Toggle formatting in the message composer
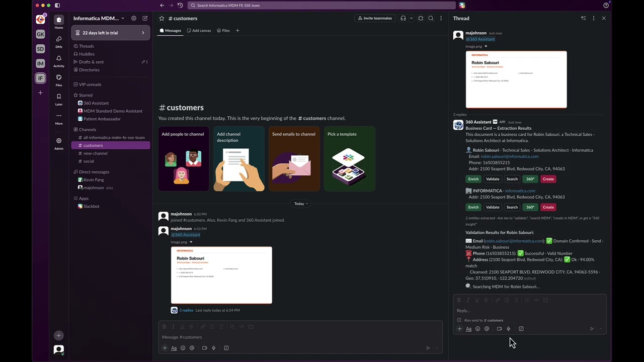 pos(174,348)
